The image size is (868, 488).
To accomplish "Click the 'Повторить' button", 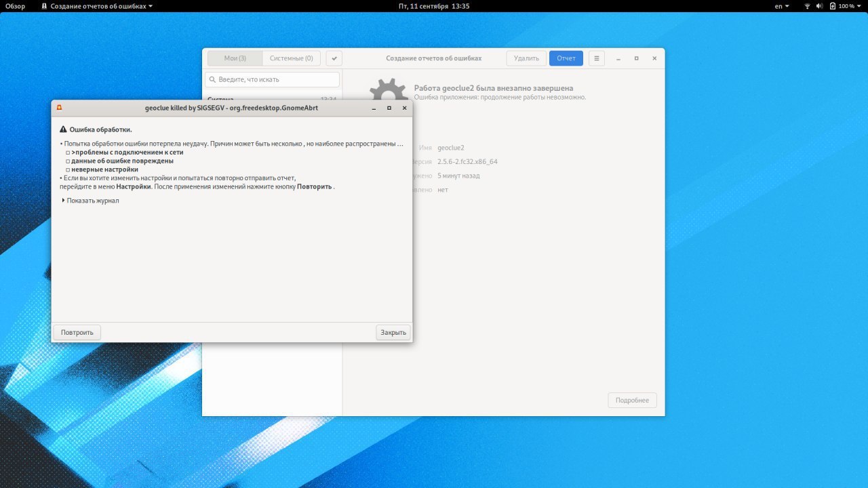I will (x=77, y=332).
